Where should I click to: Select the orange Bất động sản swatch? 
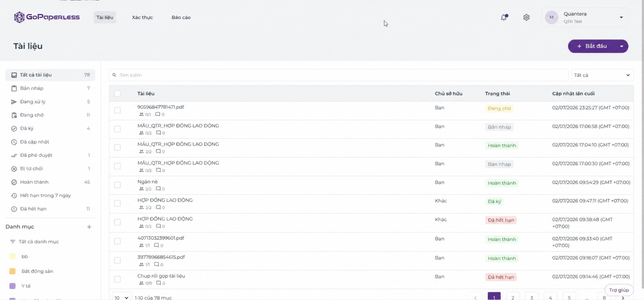point(13,271)
